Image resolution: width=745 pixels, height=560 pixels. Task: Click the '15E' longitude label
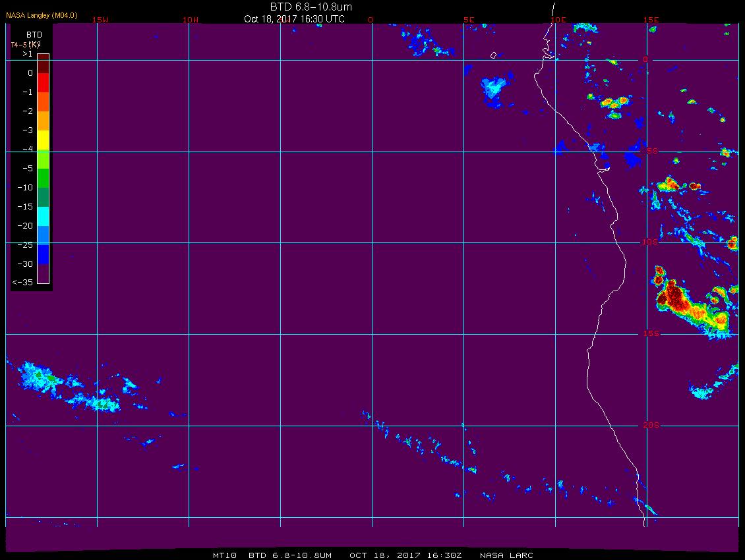651,20
